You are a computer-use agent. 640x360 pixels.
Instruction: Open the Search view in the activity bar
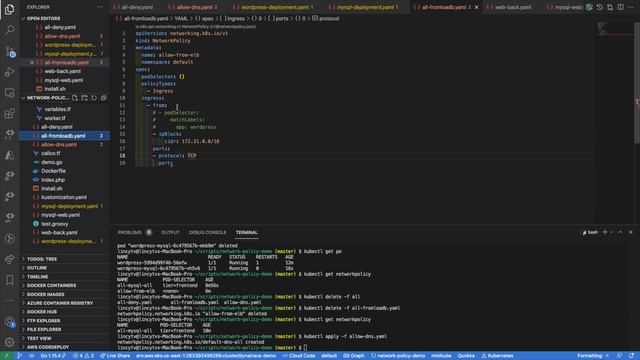[9, 30]
